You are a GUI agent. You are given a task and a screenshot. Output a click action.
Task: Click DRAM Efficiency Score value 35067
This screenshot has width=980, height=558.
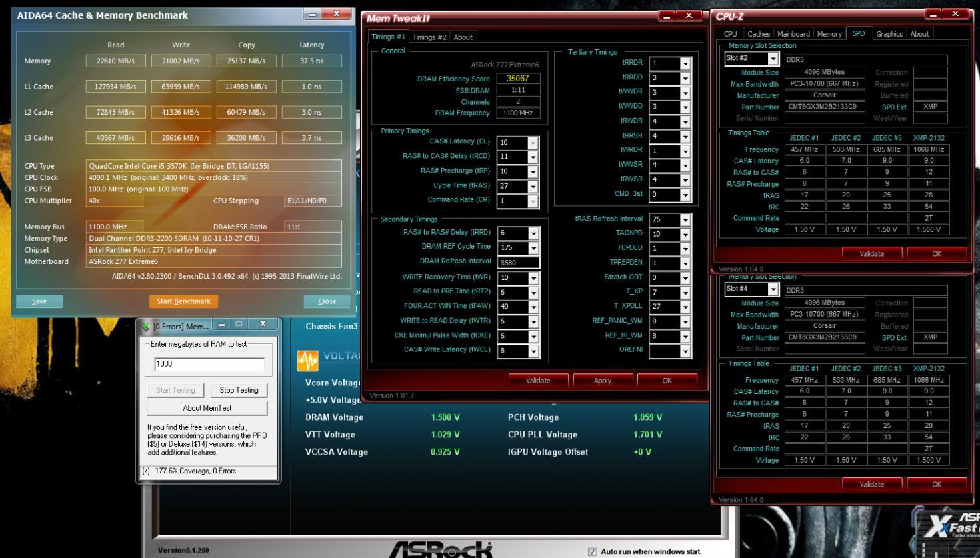click(x=518, y=79)
